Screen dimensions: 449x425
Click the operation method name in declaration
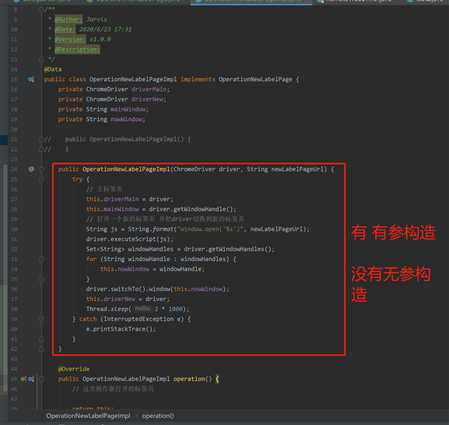click(x=189, y=379)
